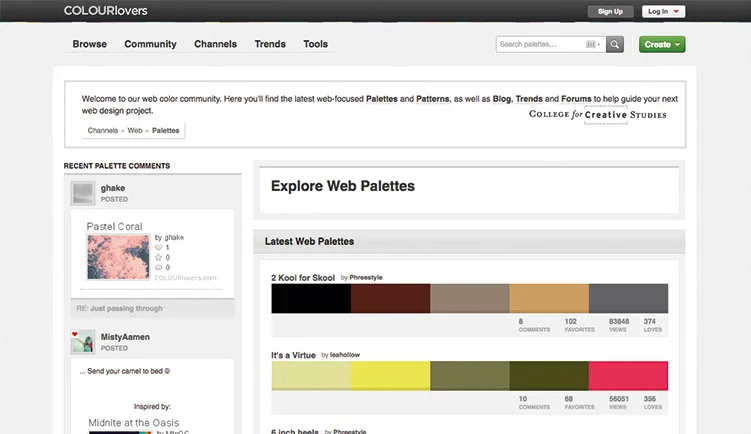Viewport: 751px width, 434px height.
Task: Click the Sign Up button
Action: point(610,11)
